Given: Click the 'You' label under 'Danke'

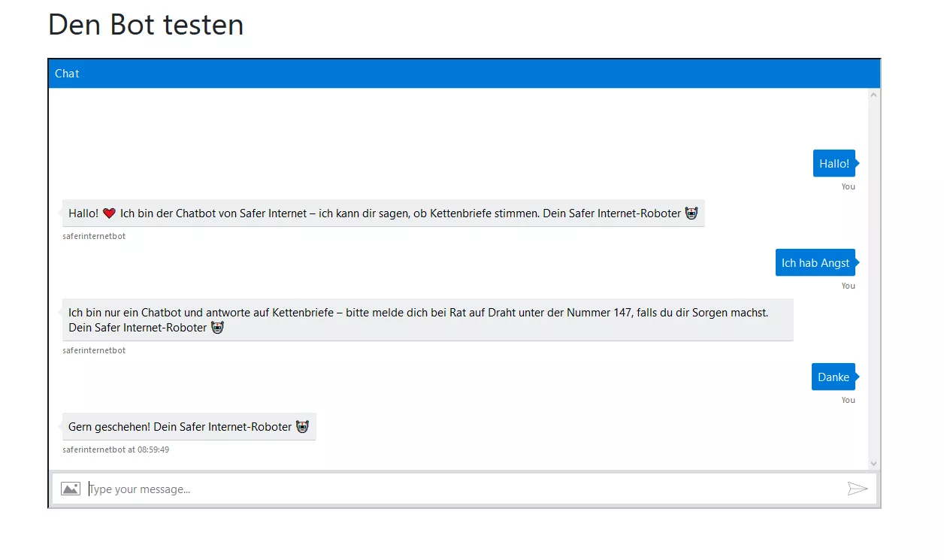Looking at the screenshot, I should [848, 400].
